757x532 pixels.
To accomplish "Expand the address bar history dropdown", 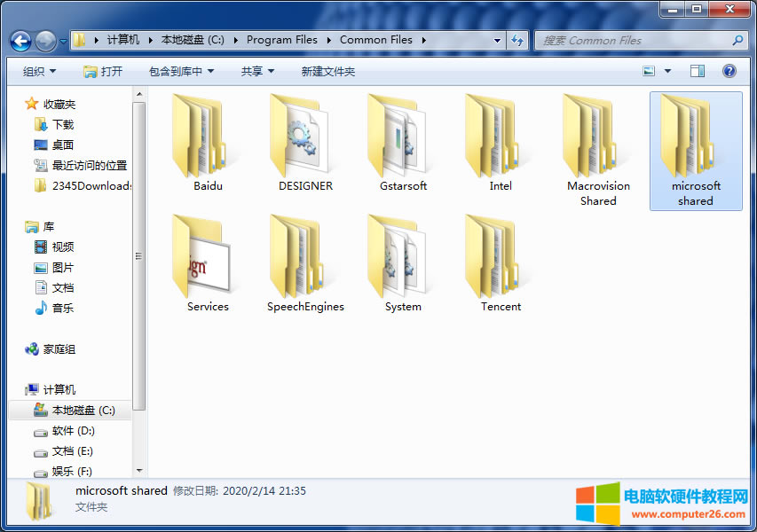I will (497, 41).
